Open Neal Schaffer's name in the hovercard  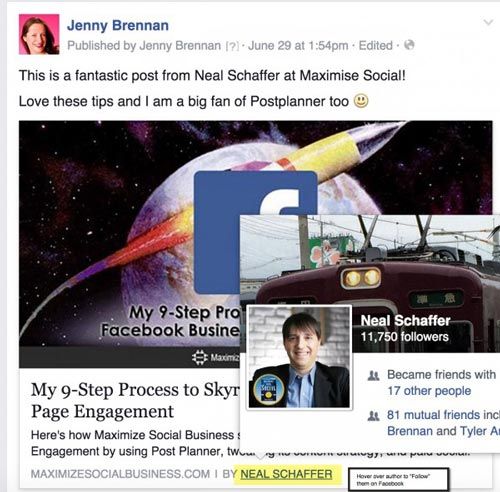(x=405, y=321)
